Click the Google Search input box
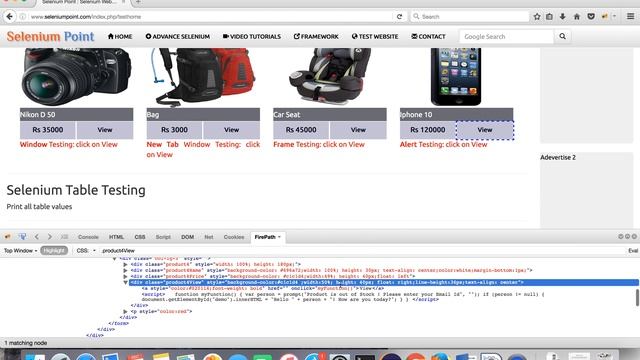This screenshot has height=360, width=640. (507, 36)
